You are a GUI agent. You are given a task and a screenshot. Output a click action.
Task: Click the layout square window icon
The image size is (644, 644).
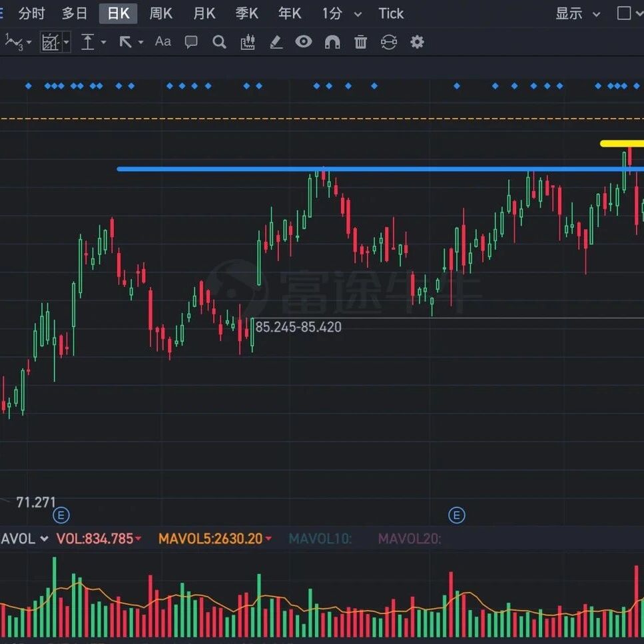[x=624, y=13]
